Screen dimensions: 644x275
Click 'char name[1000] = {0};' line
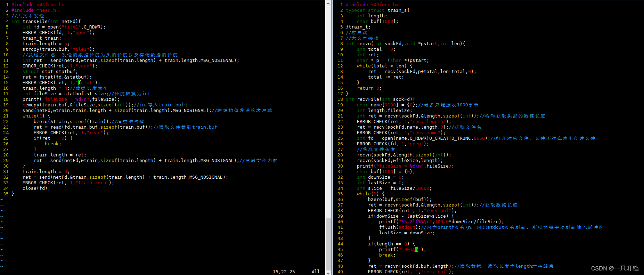pos(388,105)
